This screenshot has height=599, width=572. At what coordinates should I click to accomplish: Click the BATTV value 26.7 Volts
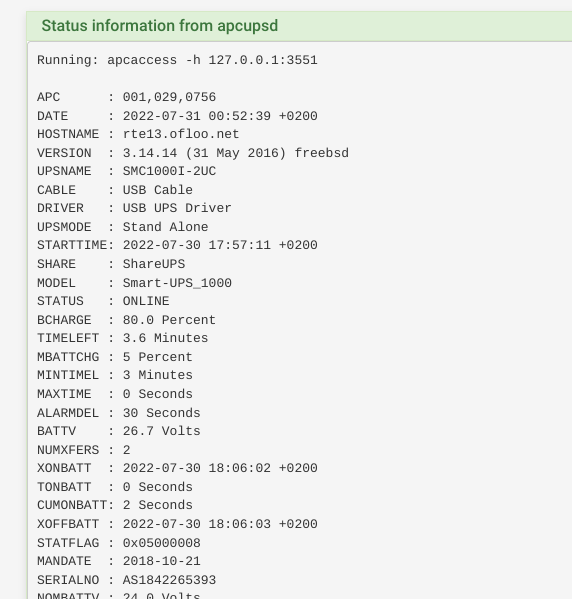[x=162, y=431]
